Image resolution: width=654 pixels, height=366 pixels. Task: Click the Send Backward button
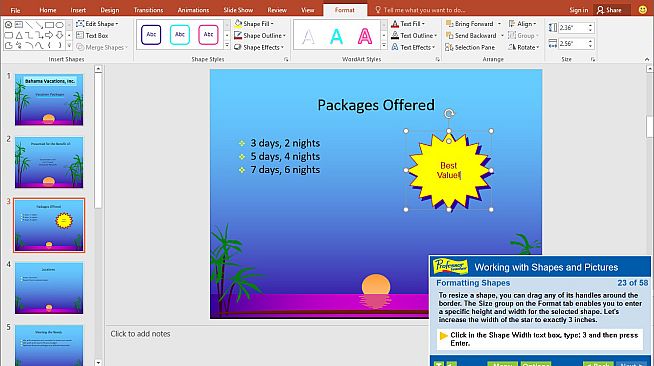coord(471,35)
